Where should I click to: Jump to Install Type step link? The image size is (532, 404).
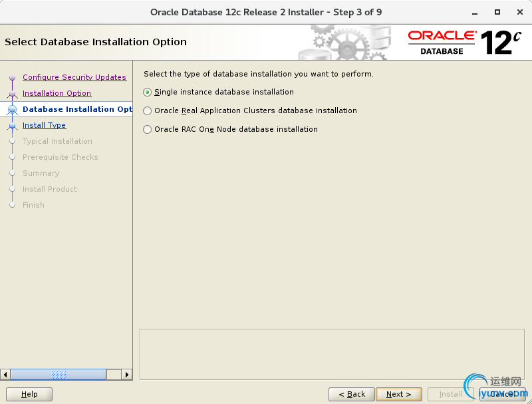pos(44,125)
